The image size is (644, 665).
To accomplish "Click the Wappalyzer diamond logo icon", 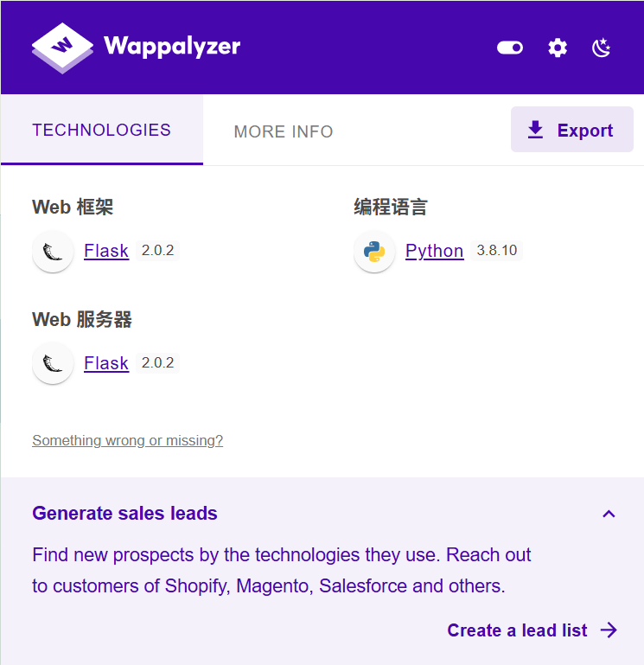I will pyautogui.click(x=62, y=48).
